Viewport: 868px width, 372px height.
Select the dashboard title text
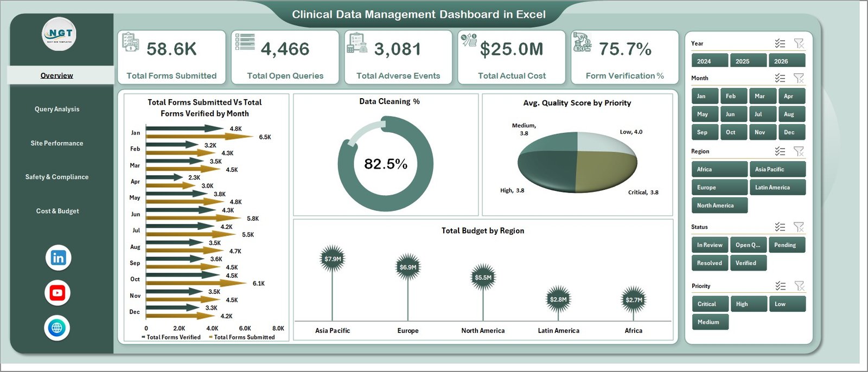point(419,15)
